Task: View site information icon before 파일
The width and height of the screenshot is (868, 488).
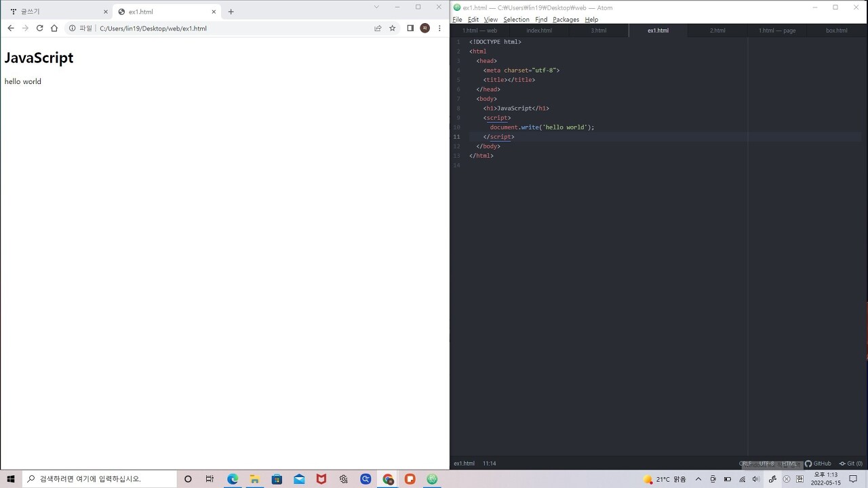Action: pyautogui.click(x=72, y=28)
